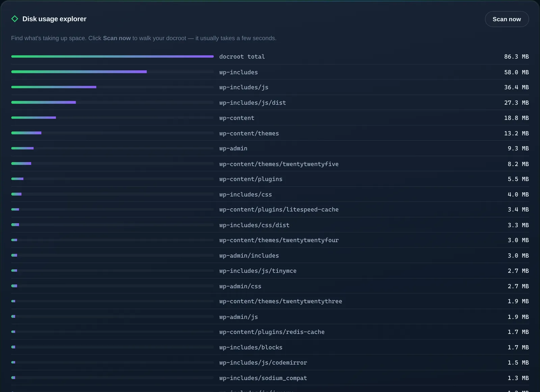This screenshot has height=392, width=540.
Task: Click the 'wp-admin/includes' path label
Action: pos(249,256)
